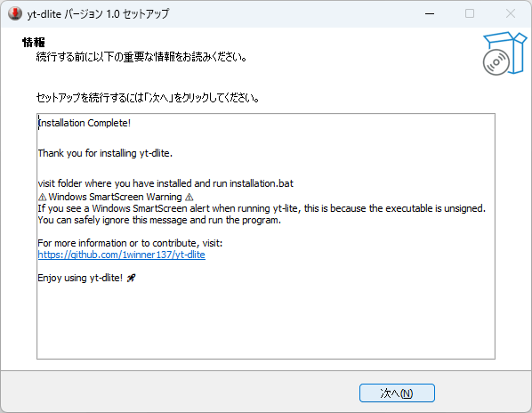Click "You can safely ignore this message" line

tap(159, 220)
